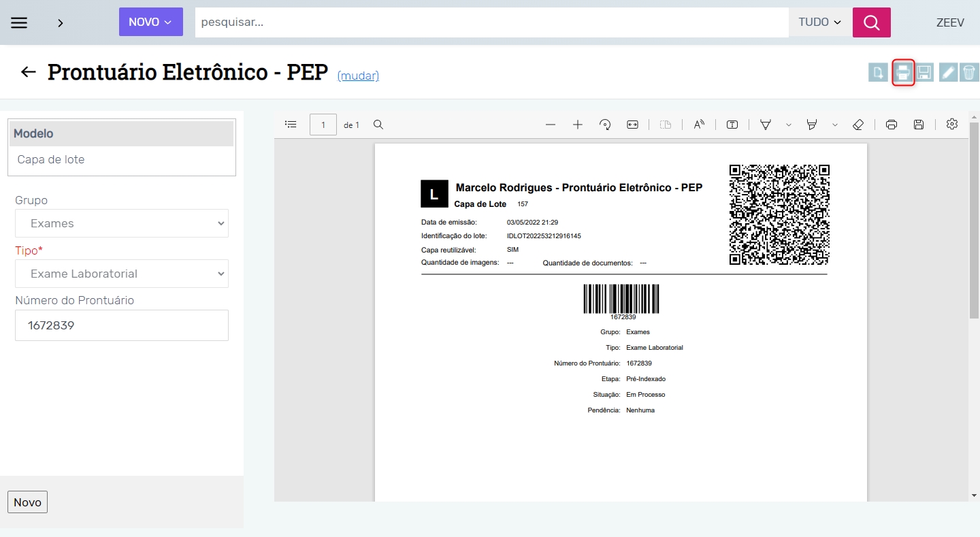Viewport: 980px width, 537px height.
Task: Toggle the read aloud option
Action: coord(699,125)
